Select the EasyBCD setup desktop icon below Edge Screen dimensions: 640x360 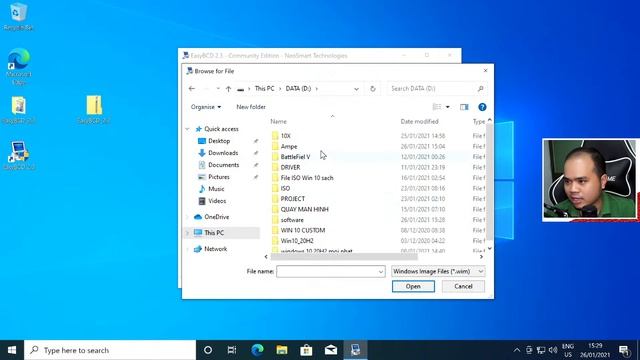[19, 110]
